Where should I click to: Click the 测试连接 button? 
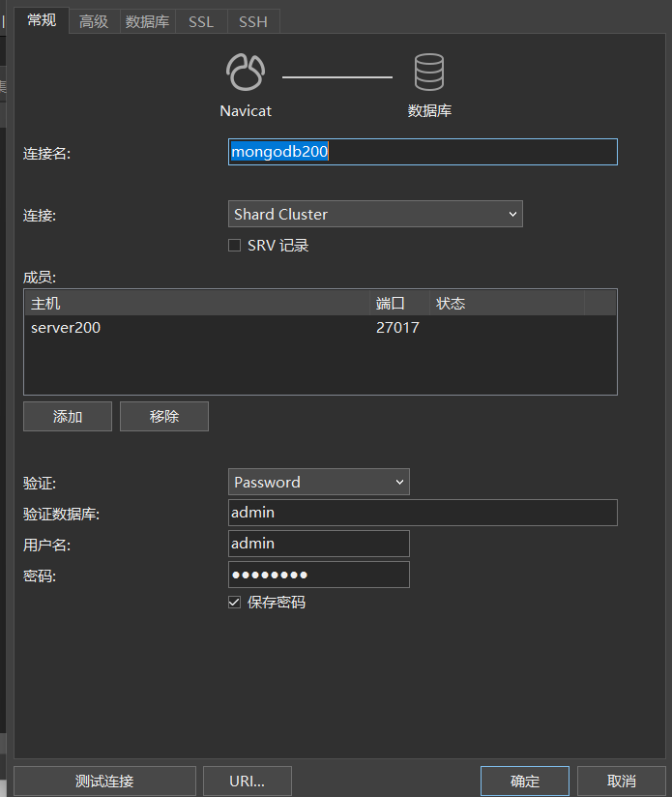point(104,781)
